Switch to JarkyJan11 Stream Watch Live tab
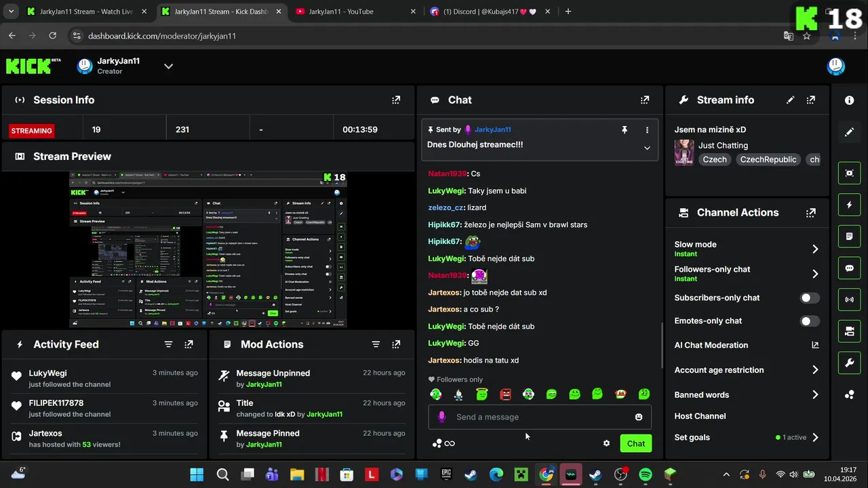This screenshot has width=868, height=488. (x=86, y=12)
